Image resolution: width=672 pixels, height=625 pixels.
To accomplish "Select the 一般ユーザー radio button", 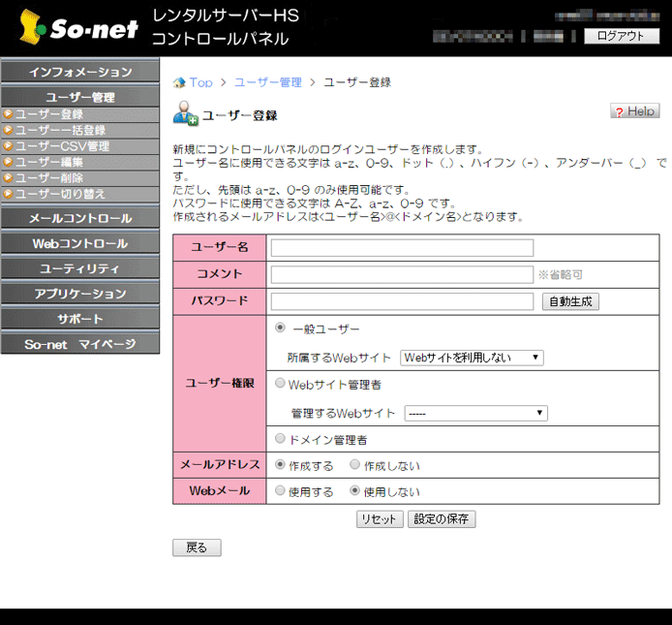I will pos(281,328).
